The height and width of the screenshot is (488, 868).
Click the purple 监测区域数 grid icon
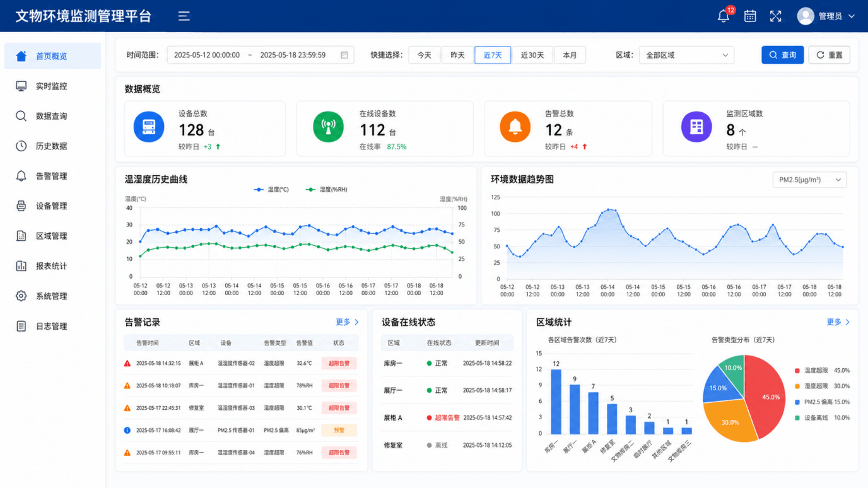[696, 127]
